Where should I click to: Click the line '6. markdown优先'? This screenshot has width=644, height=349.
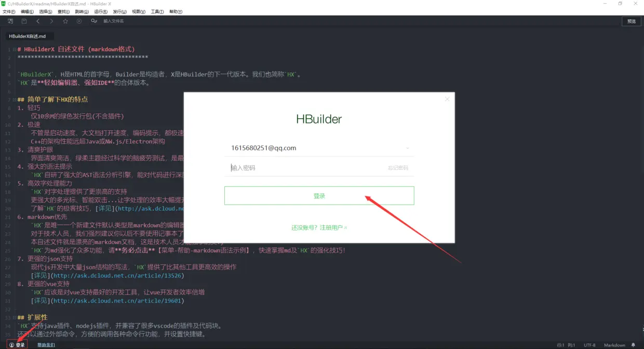coord(42,217)
